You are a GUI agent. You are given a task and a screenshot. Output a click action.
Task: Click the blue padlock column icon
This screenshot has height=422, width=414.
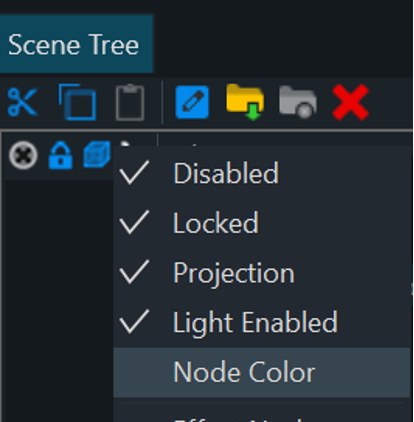[x=60, y=155]
